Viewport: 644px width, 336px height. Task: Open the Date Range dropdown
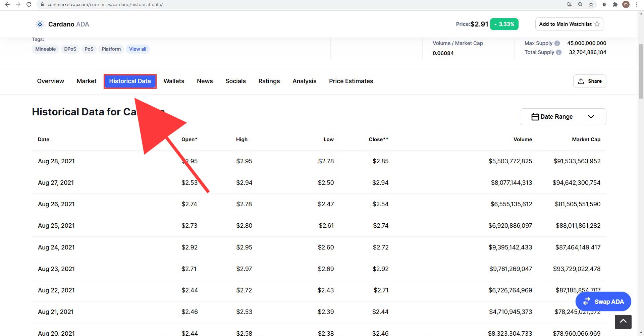(563, 117)
